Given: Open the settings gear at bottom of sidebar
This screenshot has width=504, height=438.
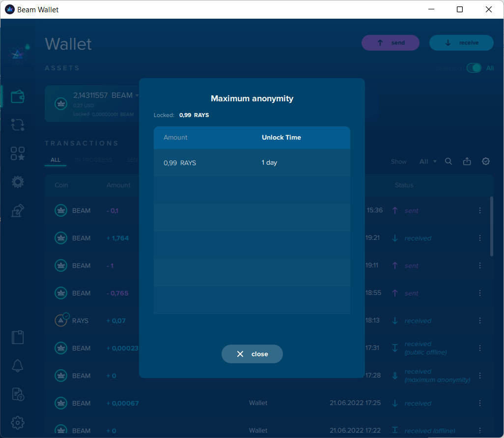Looking at the screenshot, I should [18, 422].
